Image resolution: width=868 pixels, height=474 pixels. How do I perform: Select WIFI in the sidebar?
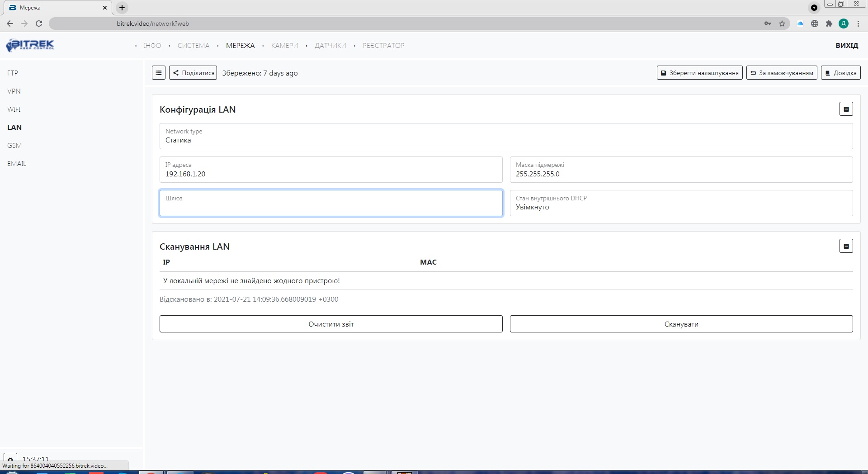click(x=14, y=109)
